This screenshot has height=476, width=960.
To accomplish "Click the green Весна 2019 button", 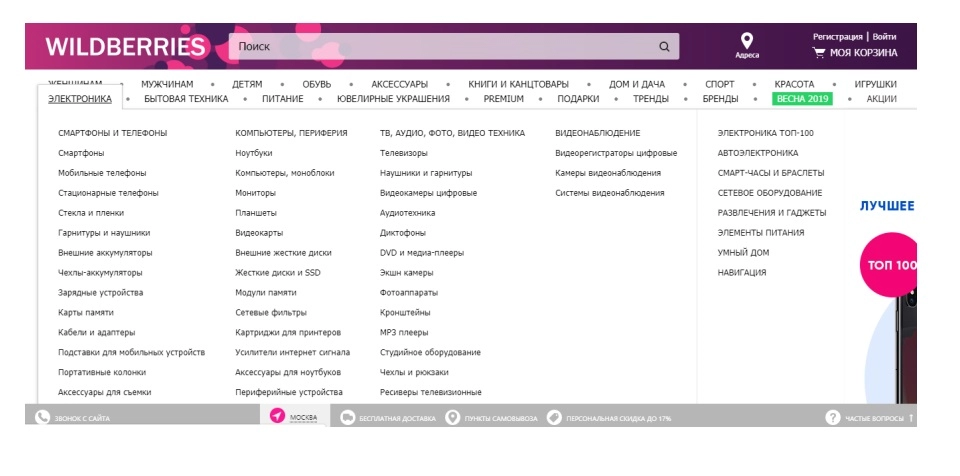I will pyautogui.click(x=802, y=99).
